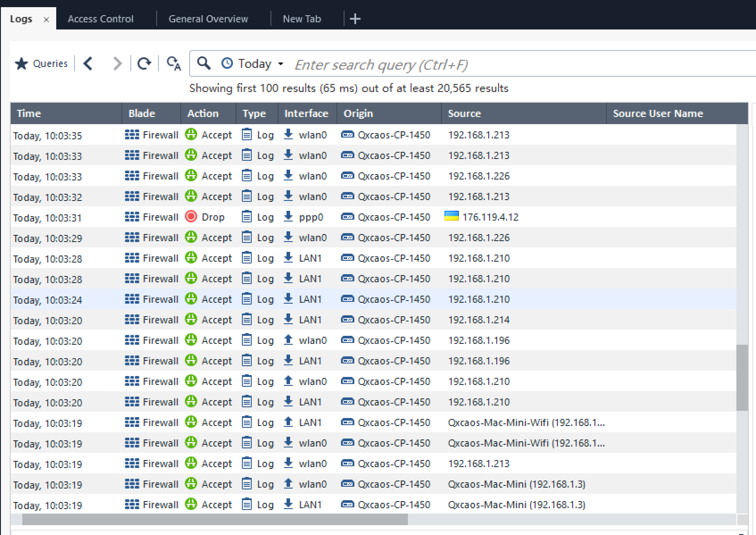Click the red Drop icon at 10:03:31
This screenshot has height=535, width=756.
(x=191, y=217)
